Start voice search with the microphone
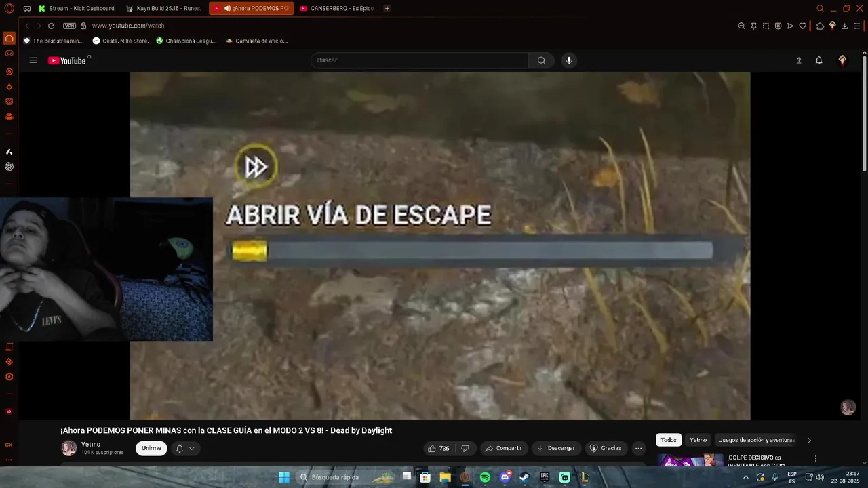This screenshot has width=868, height=488. [x=569, y=60]
